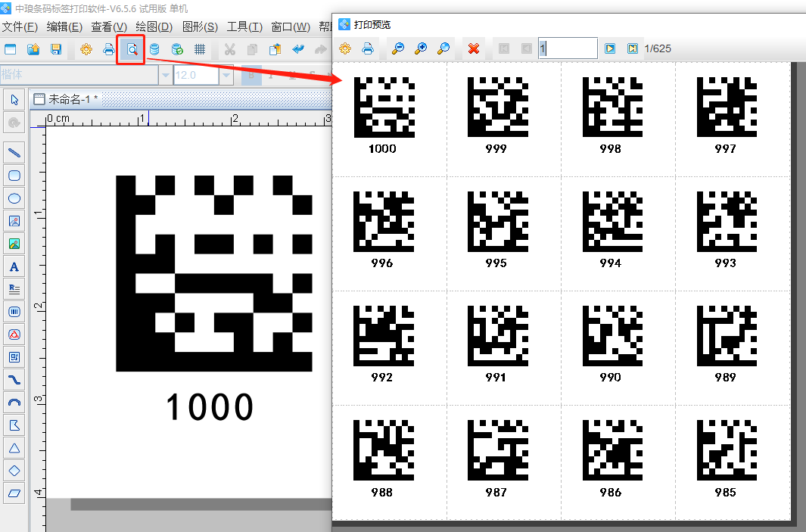Image resolution: width=806 pixels, height=532 pixels.
Task: Toggle bold formatting button
Action: [x=251, y=76]
